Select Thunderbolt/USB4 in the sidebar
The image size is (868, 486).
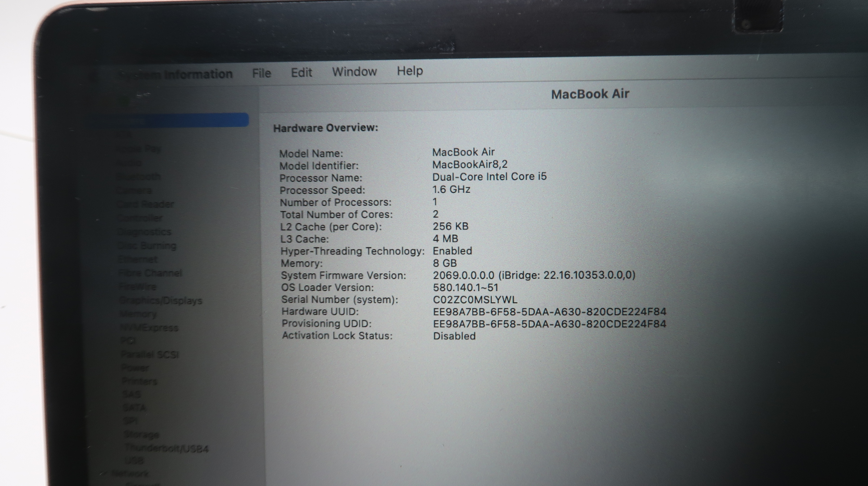pos(167,449)
